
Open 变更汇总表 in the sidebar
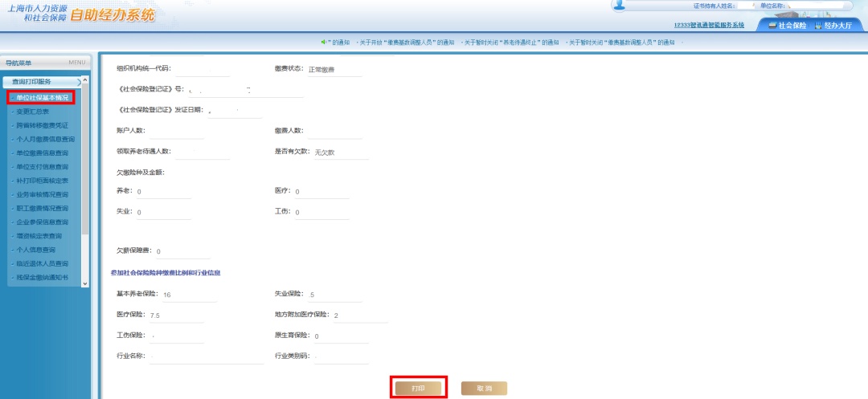pos(33,112)
